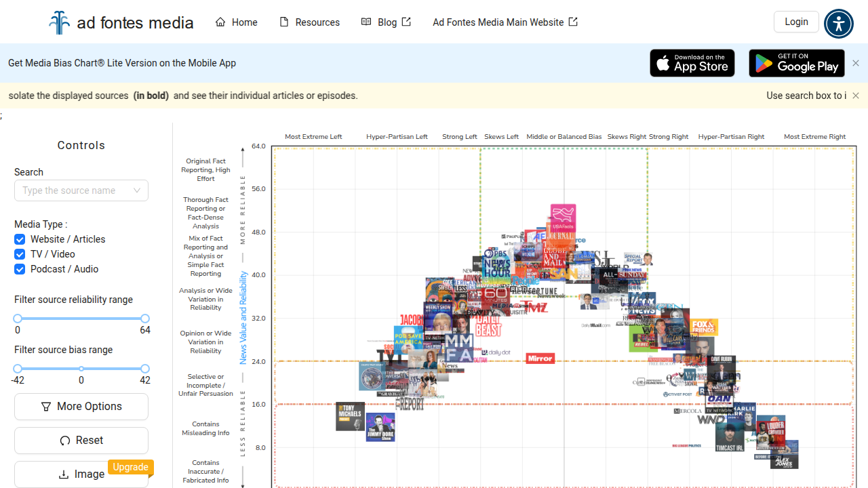
Task: Click the ad fontes media logo
Action: (x=121, y=22)
